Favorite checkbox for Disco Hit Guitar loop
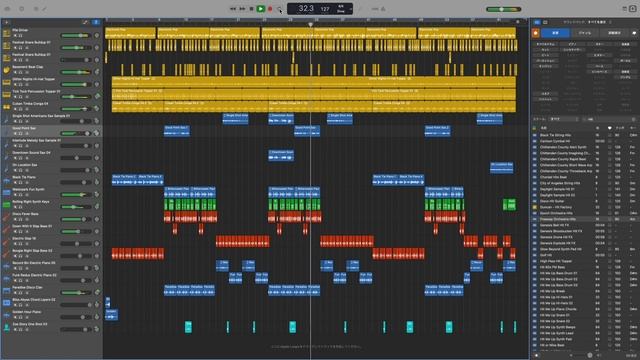 610,201
